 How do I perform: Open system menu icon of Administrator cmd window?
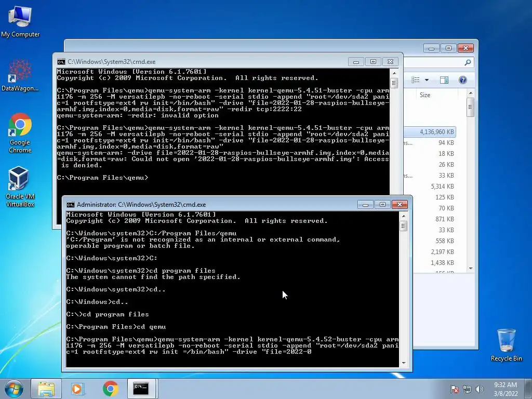click(71, 205)
